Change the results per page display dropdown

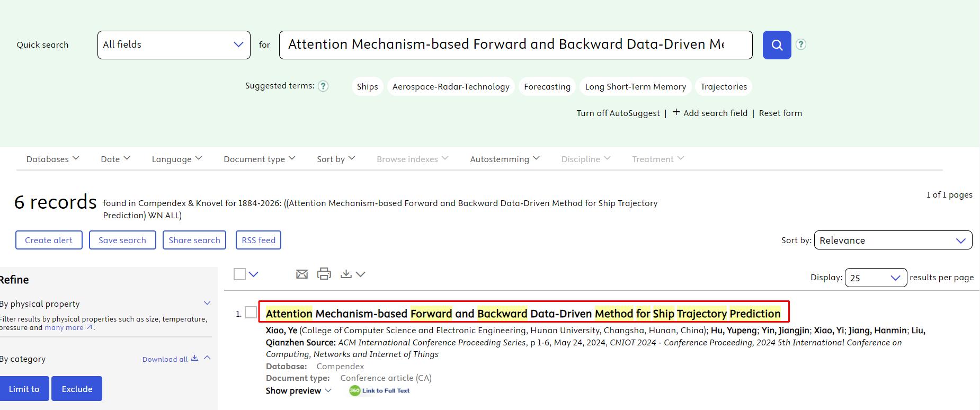(x=876, y=278)
